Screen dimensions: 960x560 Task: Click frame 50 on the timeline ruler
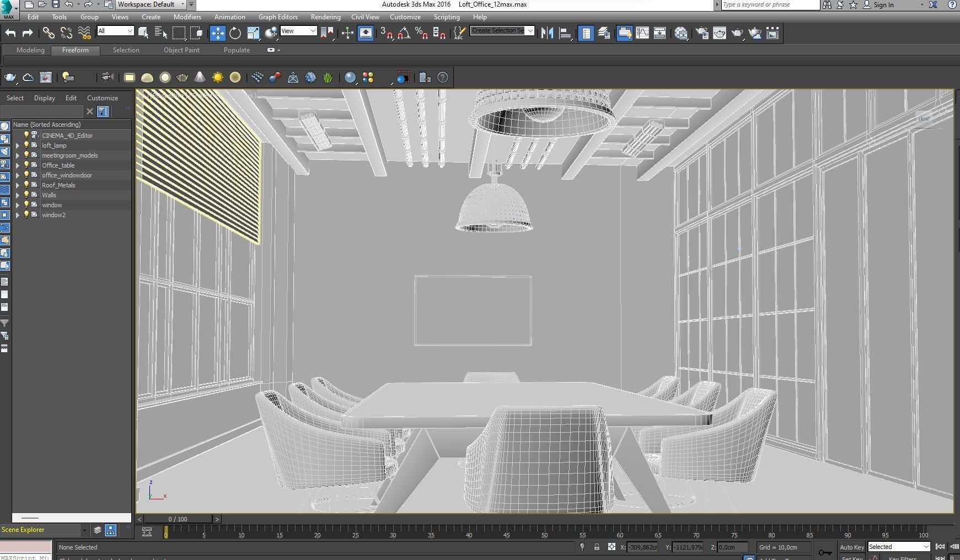pos(544,532)
